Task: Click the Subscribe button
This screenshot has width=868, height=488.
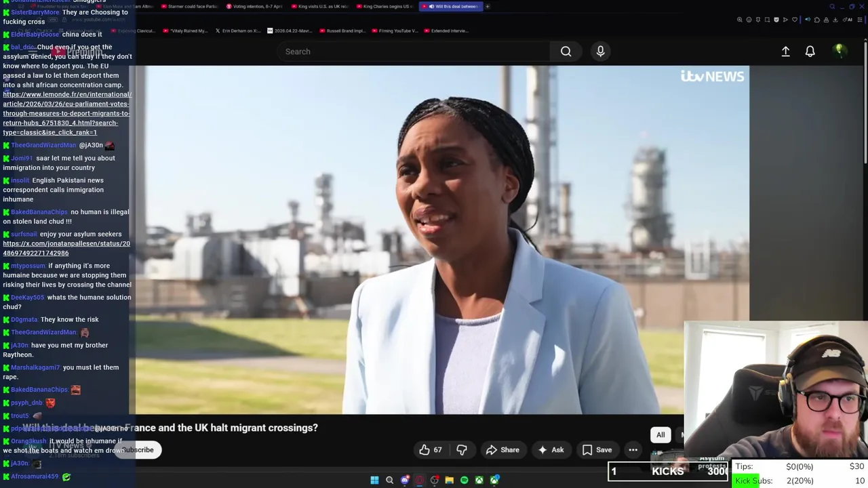Action: click(x=138, y=450)
